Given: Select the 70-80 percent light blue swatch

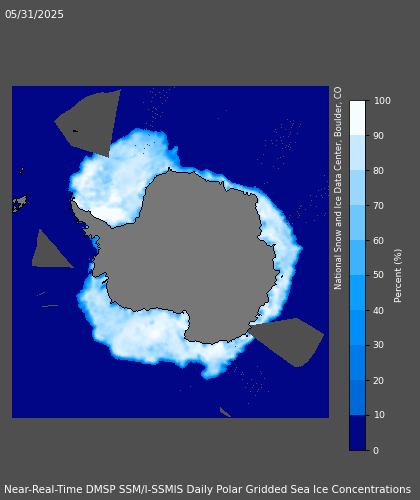Looking at the screenshot, I should (x=357, y=188).
